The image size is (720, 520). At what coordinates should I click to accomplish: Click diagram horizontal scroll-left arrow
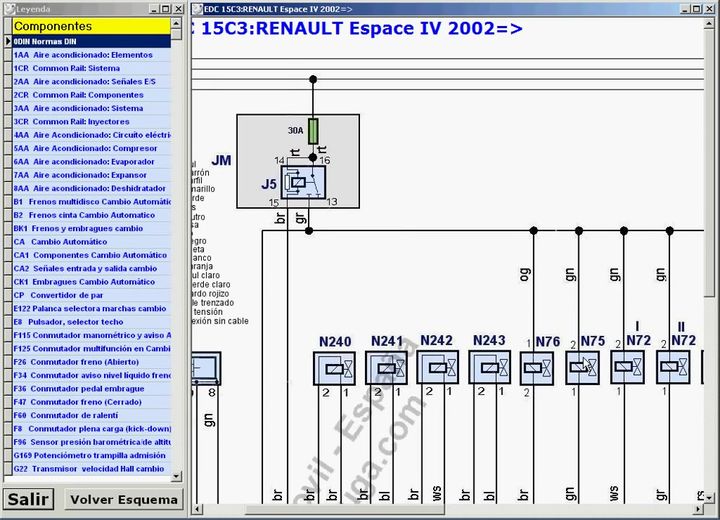tap(197, 509)
